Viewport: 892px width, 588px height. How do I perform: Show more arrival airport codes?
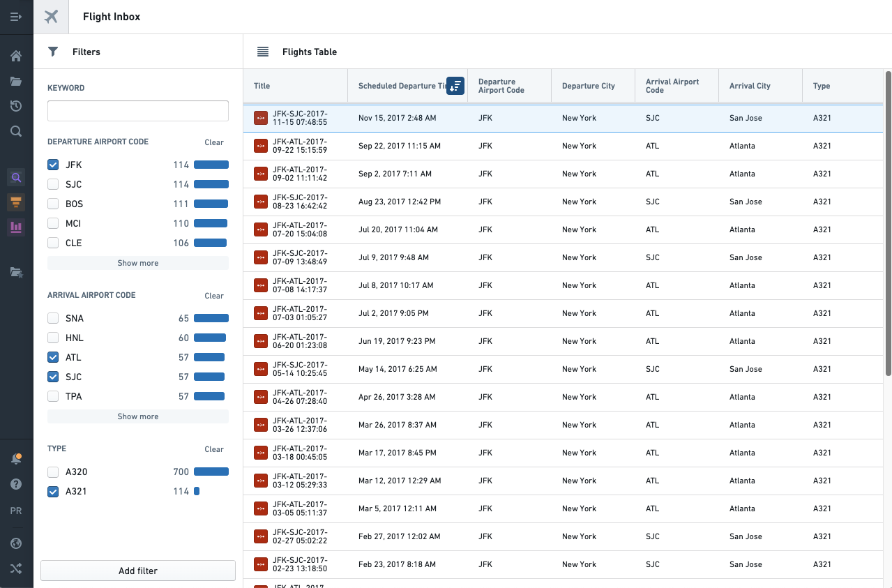(138, 416)
